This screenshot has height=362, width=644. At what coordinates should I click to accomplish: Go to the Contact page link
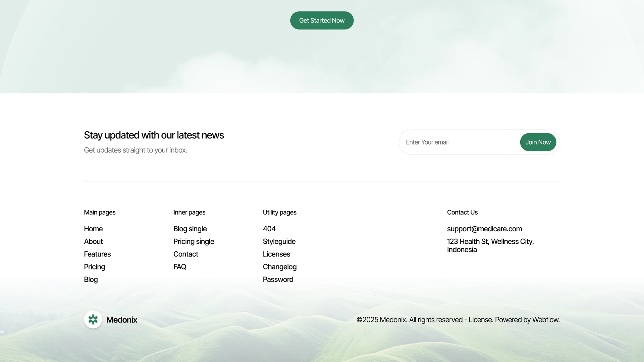(185, 254)
